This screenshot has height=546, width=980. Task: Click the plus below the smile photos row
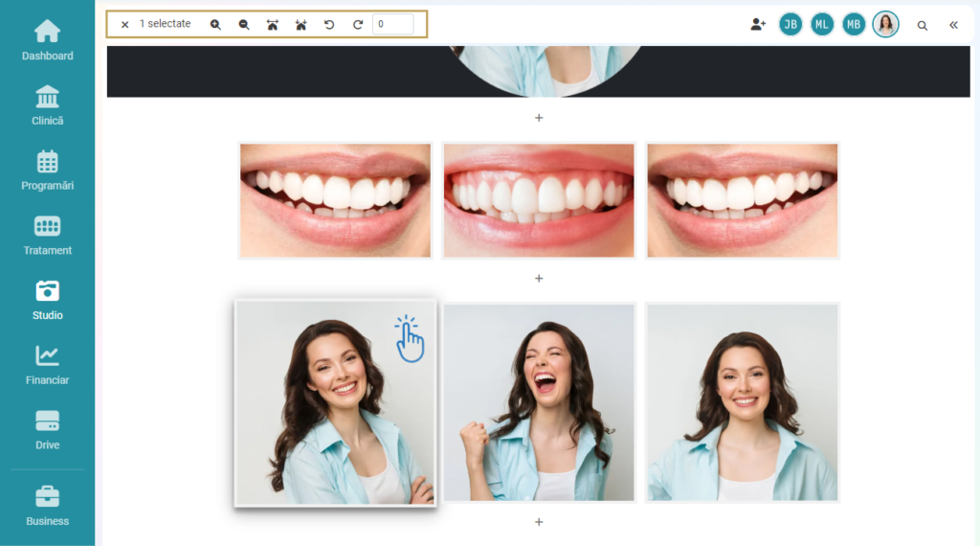[x=539, y=279]
